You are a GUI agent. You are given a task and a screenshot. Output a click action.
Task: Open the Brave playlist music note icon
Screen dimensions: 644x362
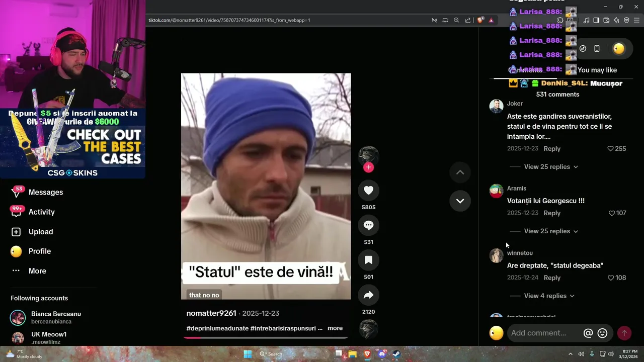click(x=586, y=20)
